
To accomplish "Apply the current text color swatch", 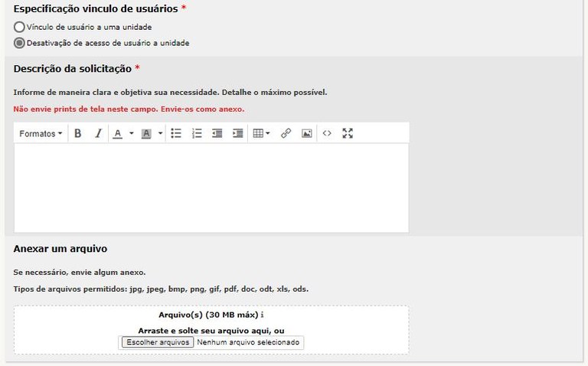I will (118, 133).
